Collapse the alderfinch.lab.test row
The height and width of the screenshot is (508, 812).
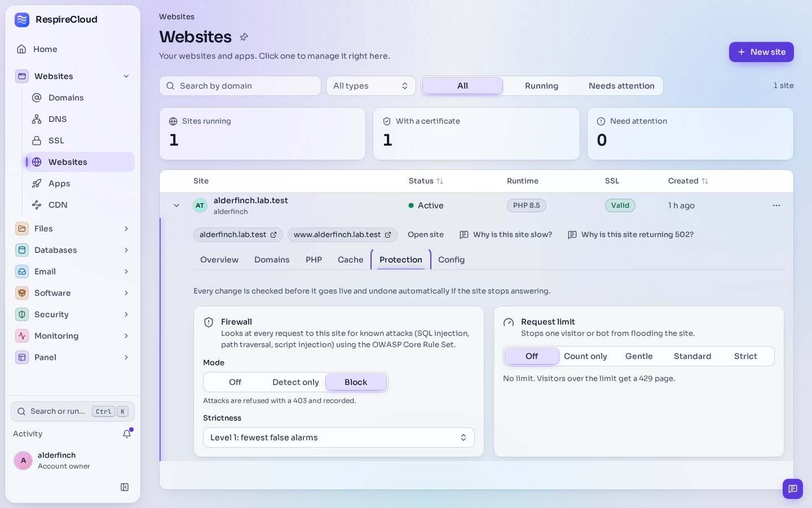176,205
